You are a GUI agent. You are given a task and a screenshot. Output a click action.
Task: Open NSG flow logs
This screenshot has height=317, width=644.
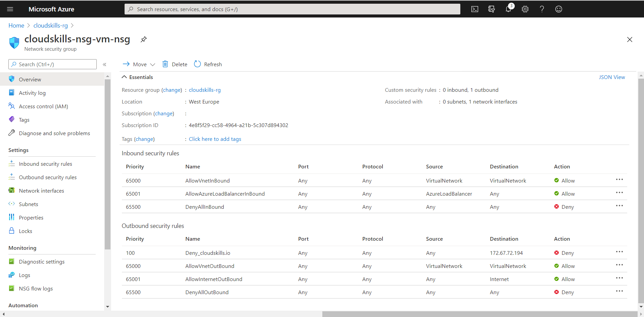click(36, 288)
